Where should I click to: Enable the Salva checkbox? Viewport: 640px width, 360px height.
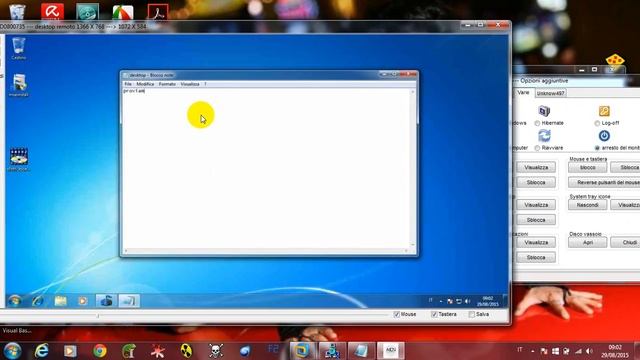(x=472, y=314)
